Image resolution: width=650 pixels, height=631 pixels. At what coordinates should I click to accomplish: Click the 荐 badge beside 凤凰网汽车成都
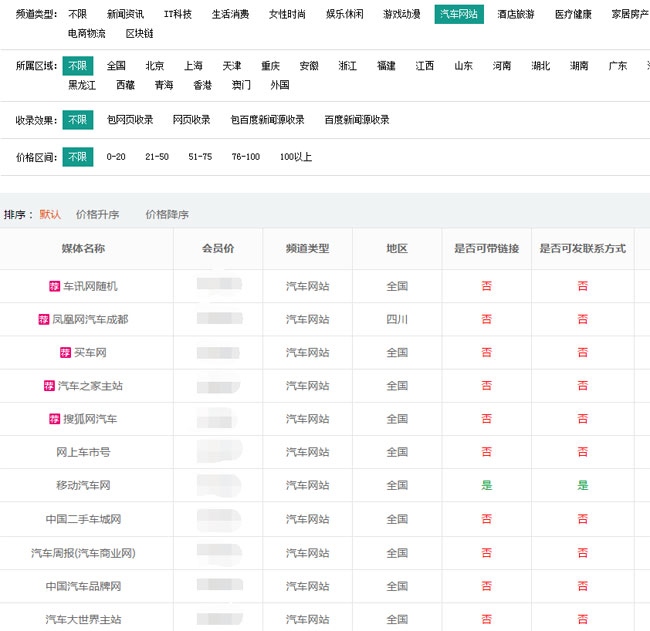point(44,320)
